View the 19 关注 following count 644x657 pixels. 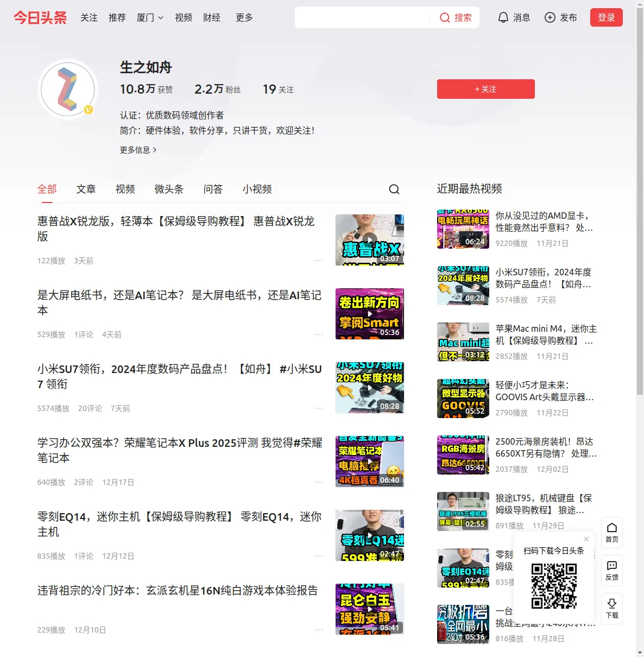pyautogui.click(x=279, y=89)
